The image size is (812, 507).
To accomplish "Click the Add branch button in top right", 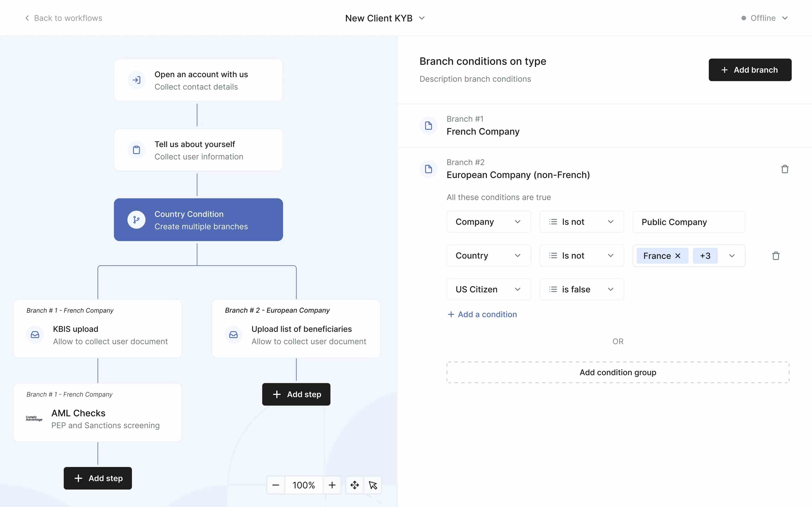I will 750,69.
